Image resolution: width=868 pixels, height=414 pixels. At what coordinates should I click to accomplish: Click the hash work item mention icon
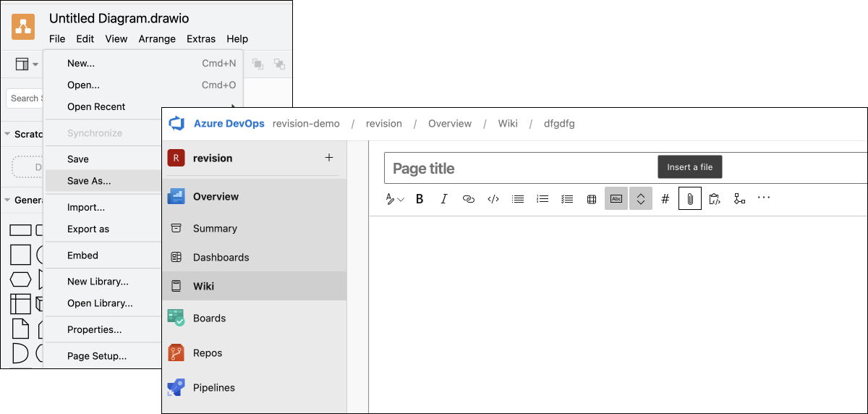tap(665, 199)
